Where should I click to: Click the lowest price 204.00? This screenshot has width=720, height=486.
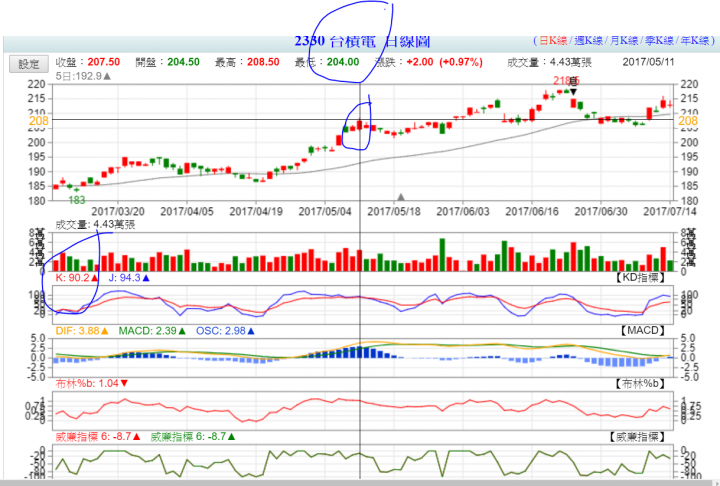tap(343, 62)
